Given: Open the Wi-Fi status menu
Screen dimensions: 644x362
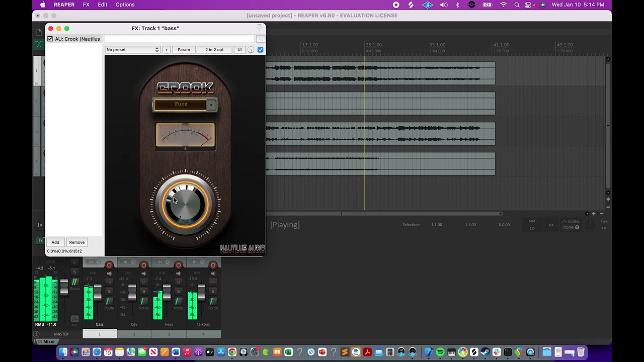Looking at the screenshot, I should coord(504,5).
